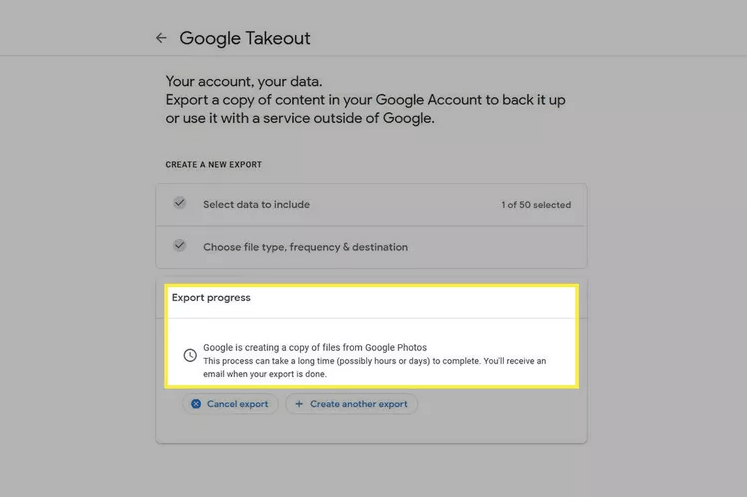The image size is (747, 497).
Task: Click the 'Export a copy of content' description line
Action: 367,100
